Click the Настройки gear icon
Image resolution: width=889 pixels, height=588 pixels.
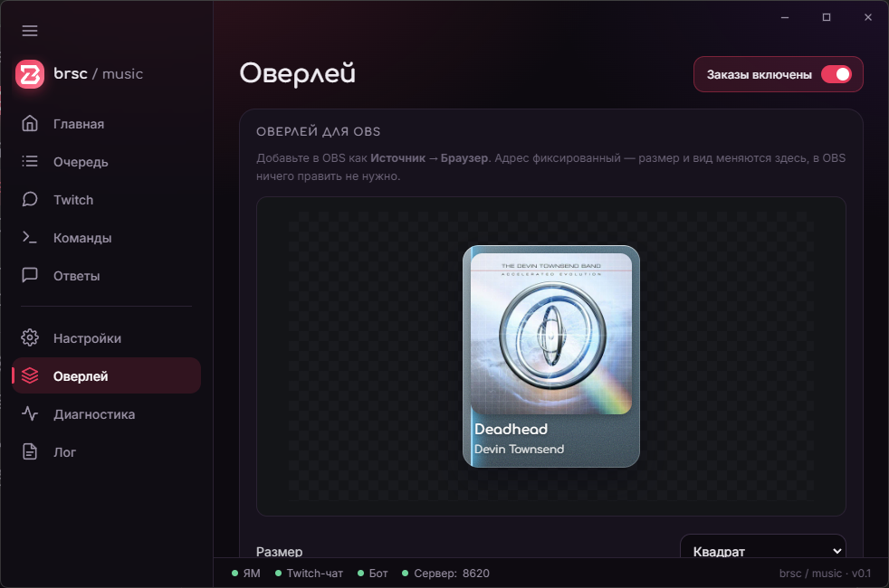pos(30,337)
